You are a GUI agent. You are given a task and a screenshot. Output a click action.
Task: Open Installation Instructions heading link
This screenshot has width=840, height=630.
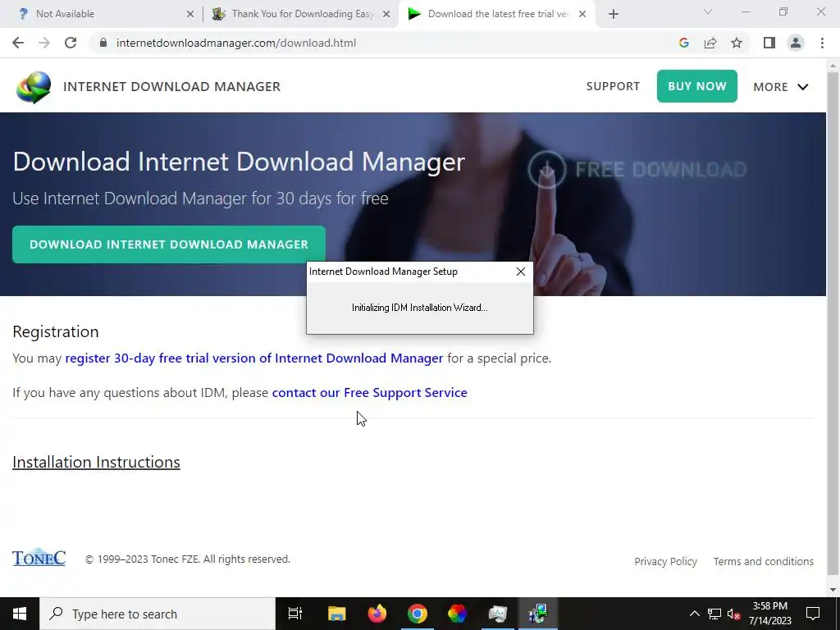coord(96,462)
